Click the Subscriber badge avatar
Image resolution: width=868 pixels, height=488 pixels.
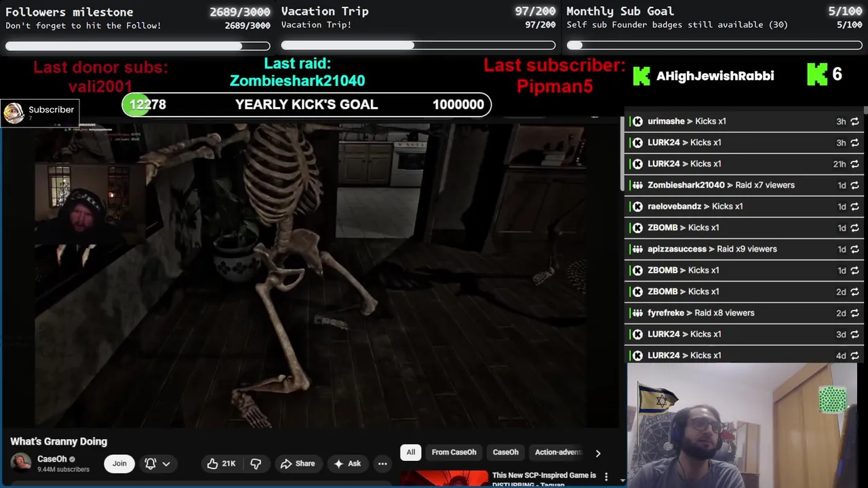click(14, 113)
